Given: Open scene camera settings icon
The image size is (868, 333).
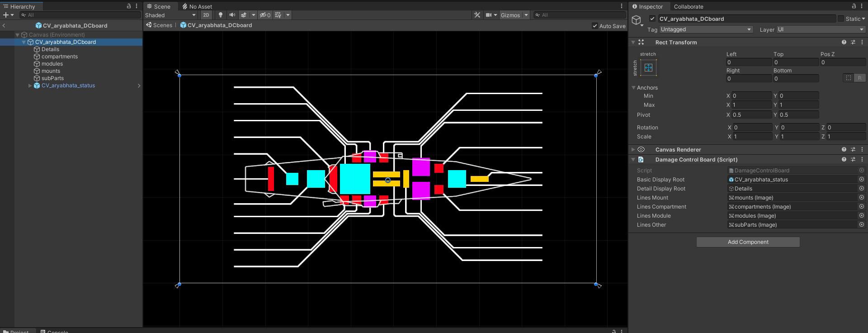Looking at the screenshot, I should click(x=489, y=15).
